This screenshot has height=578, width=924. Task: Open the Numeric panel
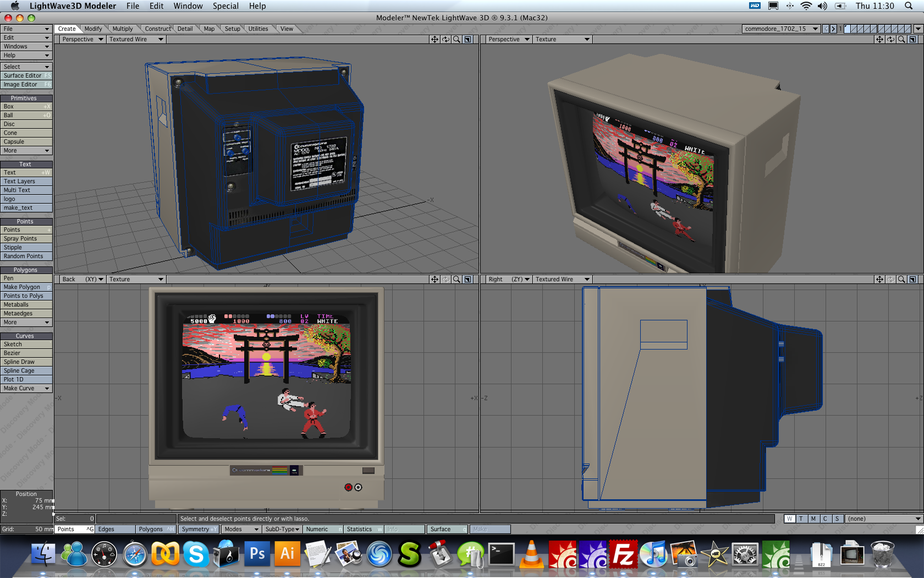click(323, 530)
